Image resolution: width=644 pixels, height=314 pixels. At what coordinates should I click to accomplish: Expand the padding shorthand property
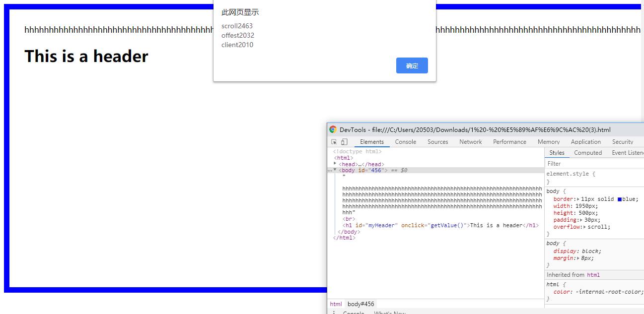[x=581, y=220]
